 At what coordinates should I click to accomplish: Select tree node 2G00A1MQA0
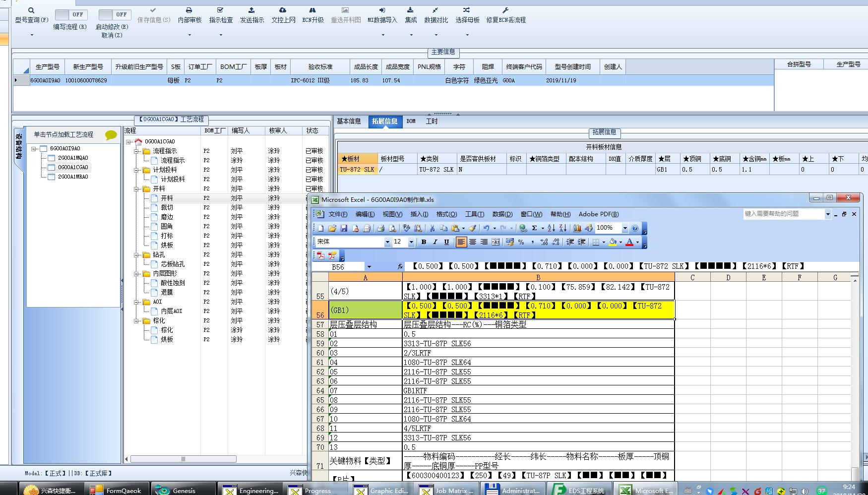point(73,158)
